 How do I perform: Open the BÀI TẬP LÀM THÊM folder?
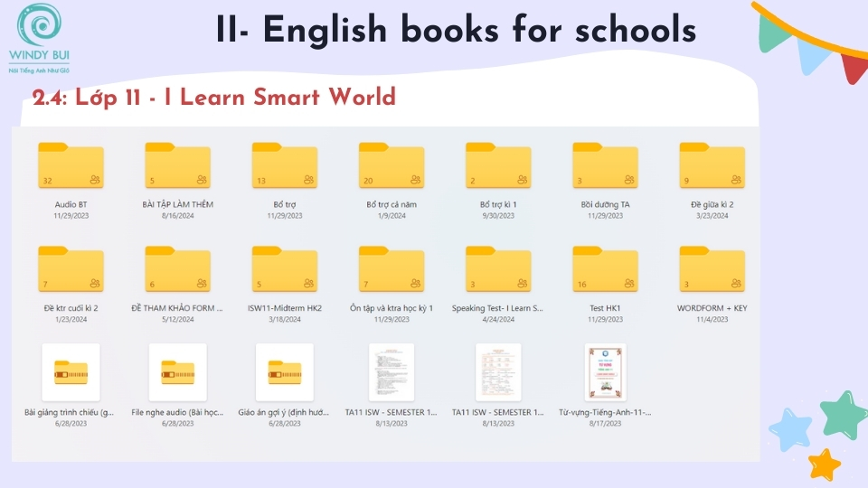click(x=177, y=166)
